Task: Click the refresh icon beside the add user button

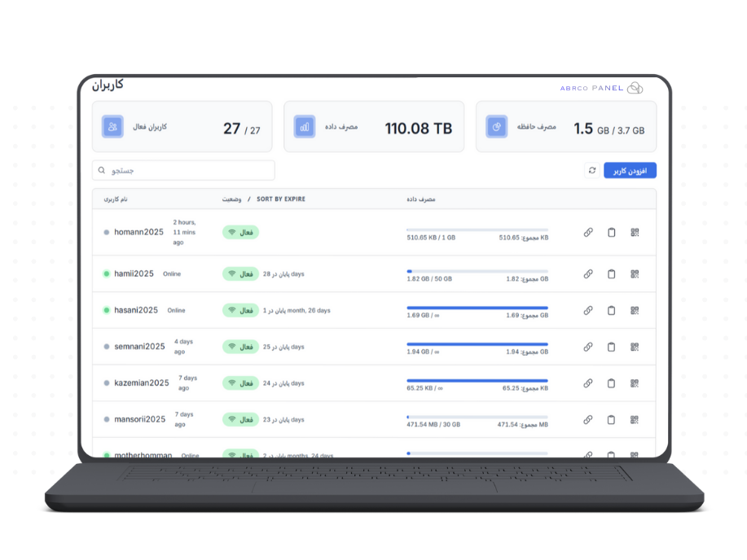Action: pyautogui.click(x=591, y=170)
